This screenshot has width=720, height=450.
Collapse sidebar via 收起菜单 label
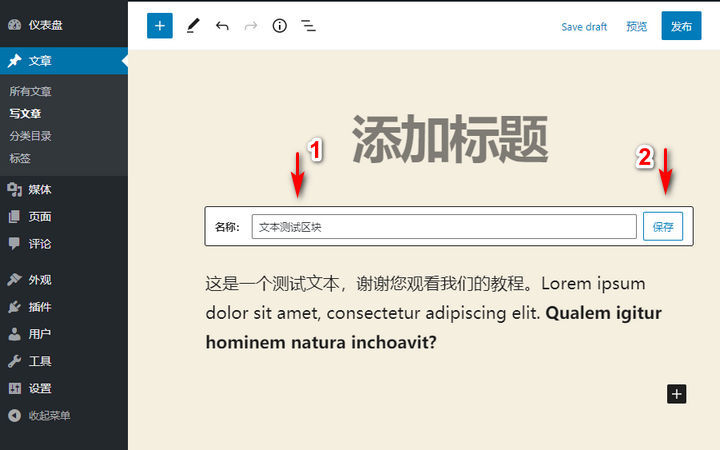pos(49,415)
